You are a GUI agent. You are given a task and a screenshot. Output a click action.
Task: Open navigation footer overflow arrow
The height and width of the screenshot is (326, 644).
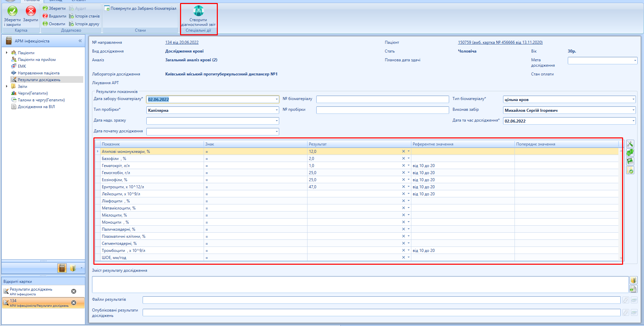82,268
